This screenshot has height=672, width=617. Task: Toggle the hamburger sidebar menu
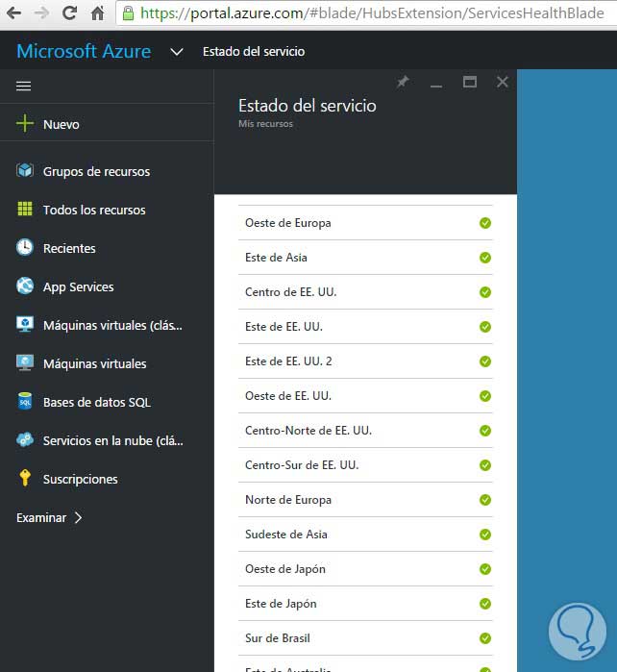coord(24,86)
